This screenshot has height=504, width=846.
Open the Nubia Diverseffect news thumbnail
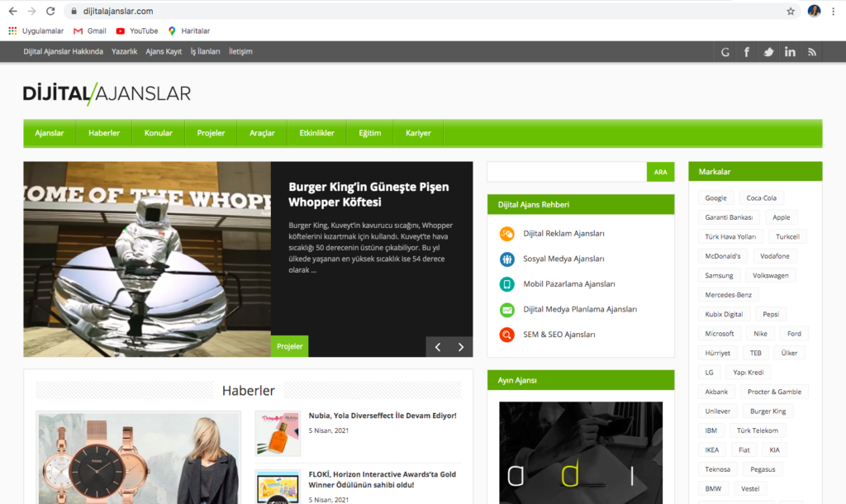tap(278, 433)
